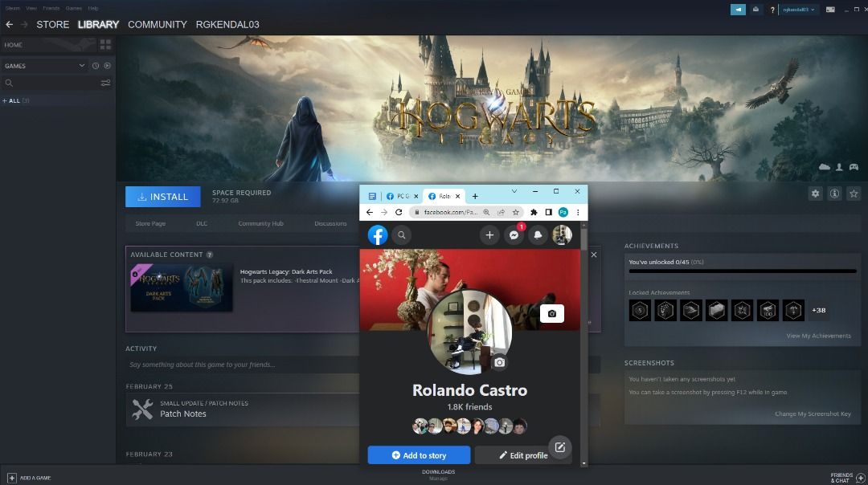Click the achievements progress bar
The image size is (868, 485).
tap(742, 271)
